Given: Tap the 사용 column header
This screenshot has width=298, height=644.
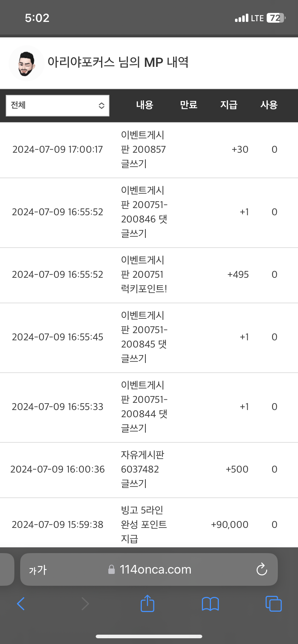Looking at the screenshot, I should pyautogui.click(x=269, y=105).
